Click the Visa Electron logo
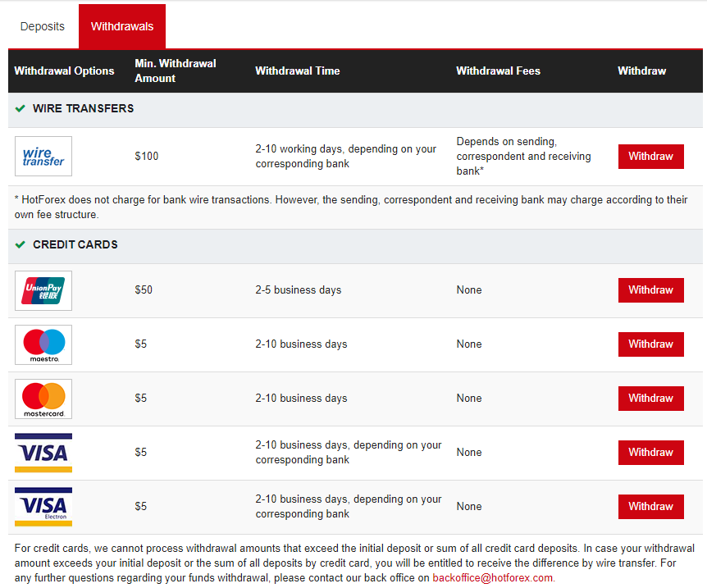The height and width of the screenshot is (588, 707). [43, 507]
